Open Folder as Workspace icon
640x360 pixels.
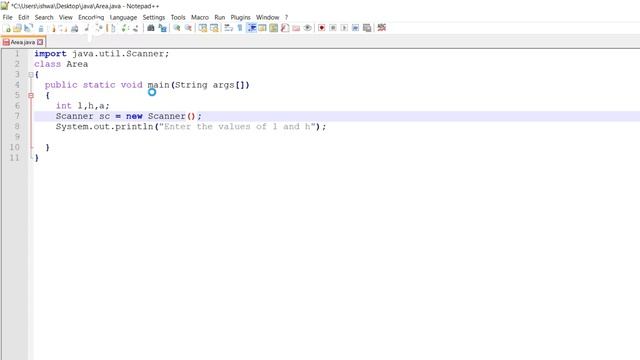pyautogui.click(x=296, y=28)
